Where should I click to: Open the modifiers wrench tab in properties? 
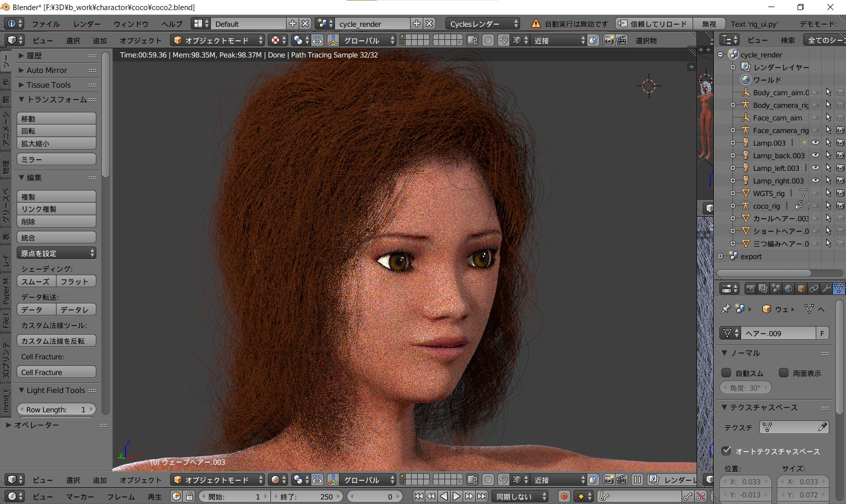826,289
